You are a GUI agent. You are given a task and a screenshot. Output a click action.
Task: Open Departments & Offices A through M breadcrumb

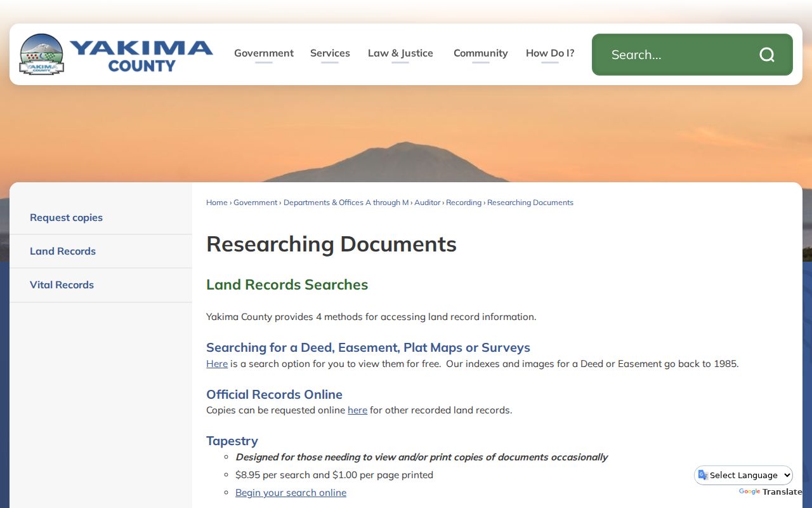click(346, 203)
